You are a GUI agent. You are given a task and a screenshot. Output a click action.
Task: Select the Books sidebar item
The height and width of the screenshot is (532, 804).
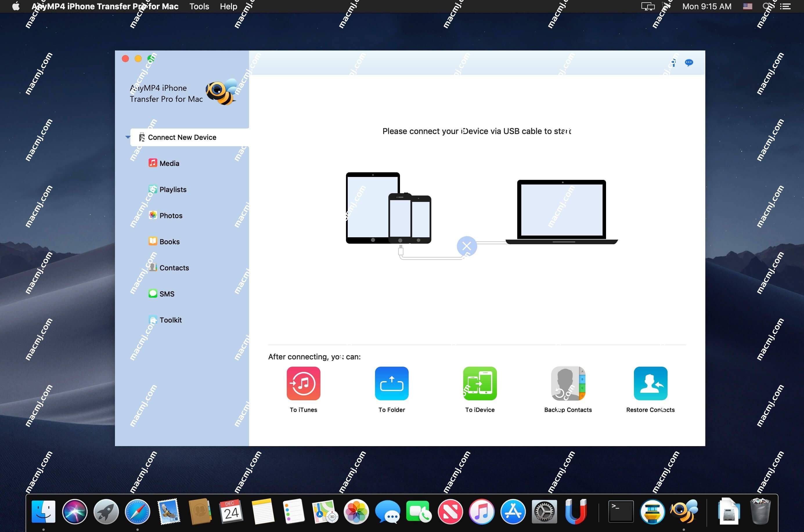coord(169,242)
